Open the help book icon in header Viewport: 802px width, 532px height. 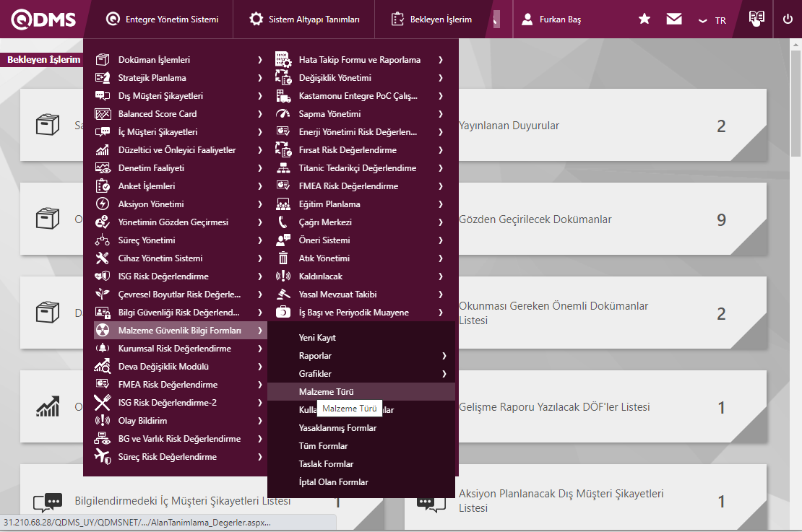(756, 19)
